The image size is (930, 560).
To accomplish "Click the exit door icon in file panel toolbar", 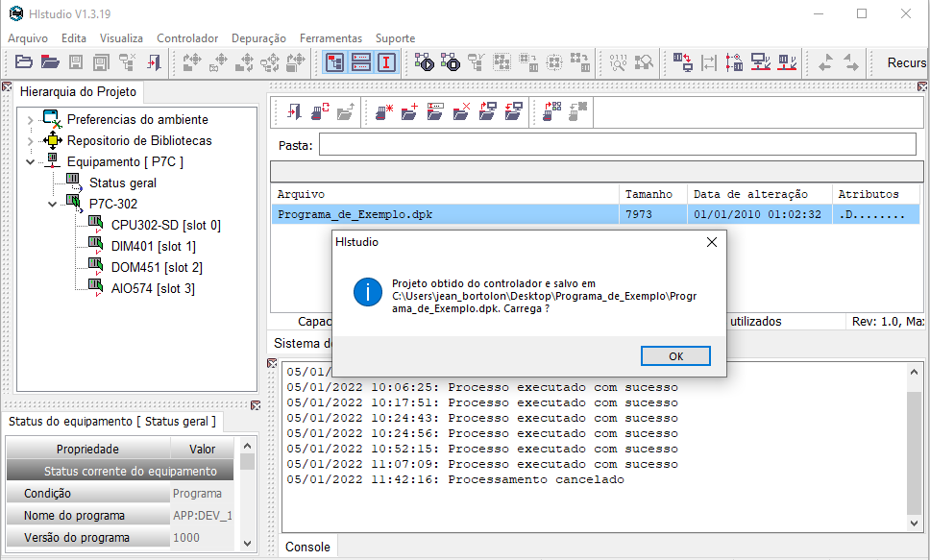I will (x=294, y=110).
